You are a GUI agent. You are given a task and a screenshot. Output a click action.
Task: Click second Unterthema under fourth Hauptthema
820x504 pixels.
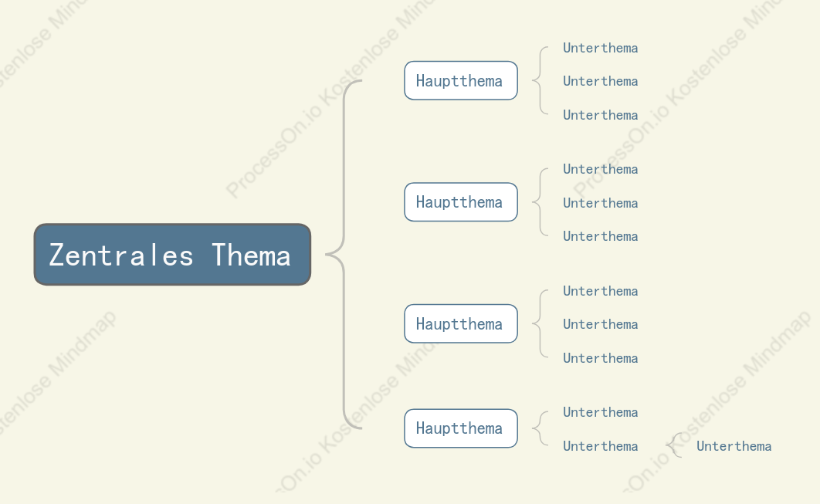601,446
